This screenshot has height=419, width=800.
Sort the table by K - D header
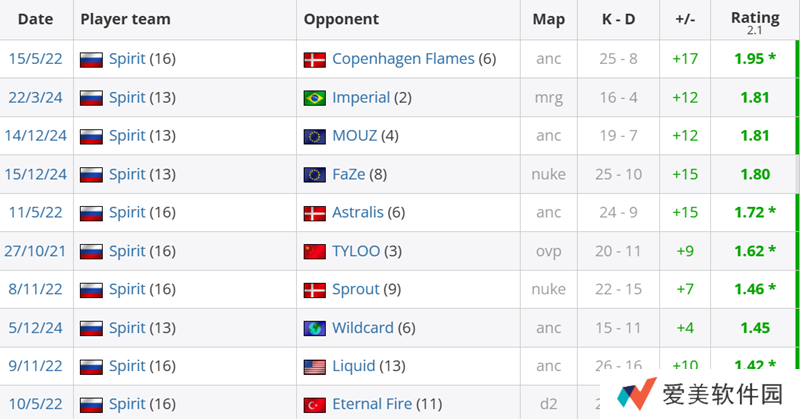coord(617,19)
